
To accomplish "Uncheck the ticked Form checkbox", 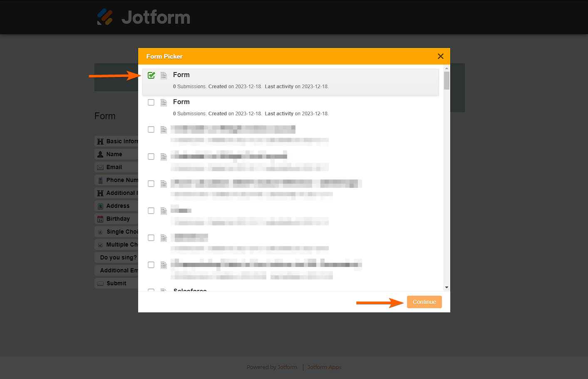I will (x=151, y=75).
